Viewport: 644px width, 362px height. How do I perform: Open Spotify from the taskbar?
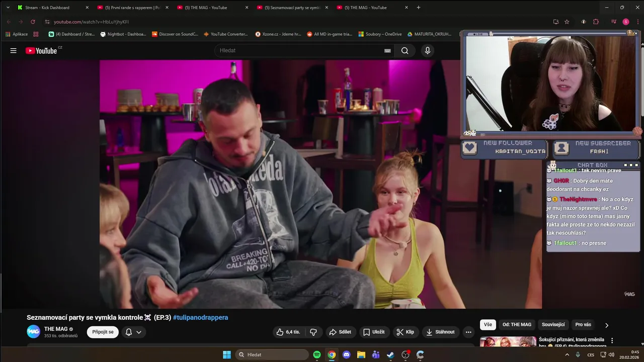(317, 354)
